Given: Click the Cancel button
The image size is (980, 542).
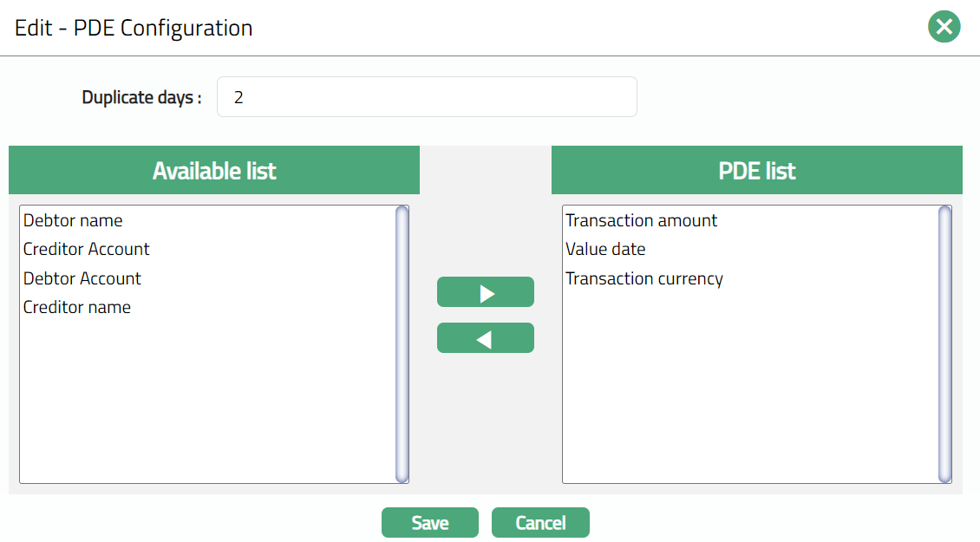Looking at the screenshot, I should 540,523.
